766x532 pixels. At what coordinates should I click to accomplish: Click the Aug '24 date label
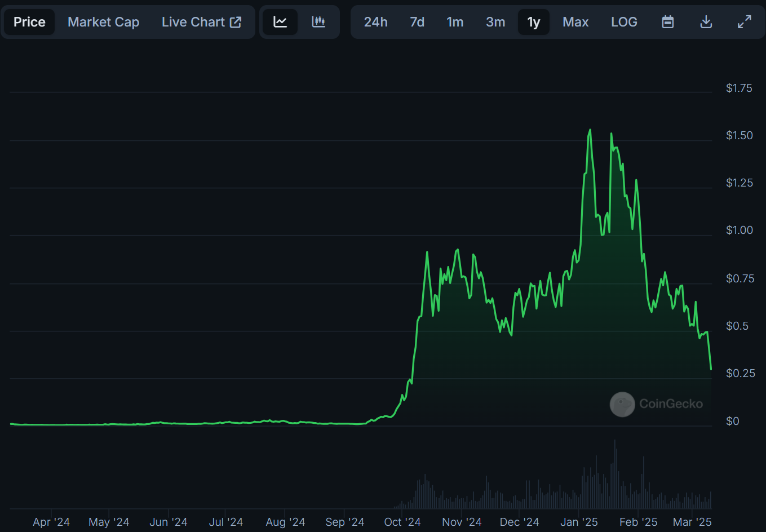coord(285,522)
